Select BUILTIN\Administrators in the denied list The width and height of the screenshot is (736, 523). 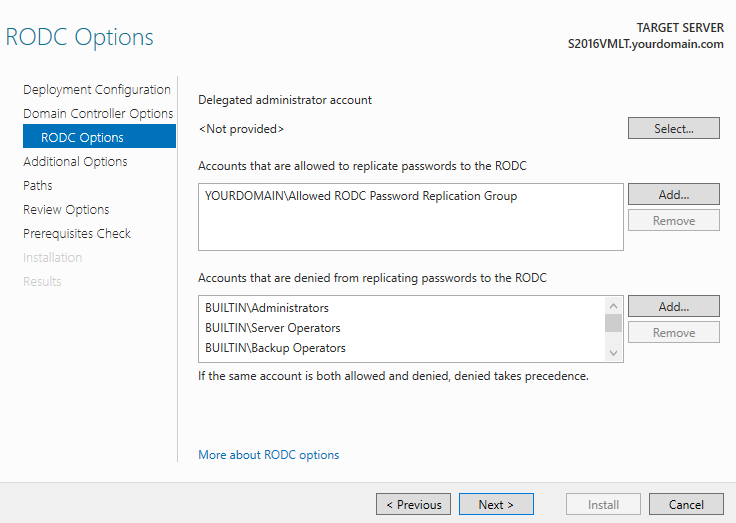pyautogui.click(x=267, y=308)
